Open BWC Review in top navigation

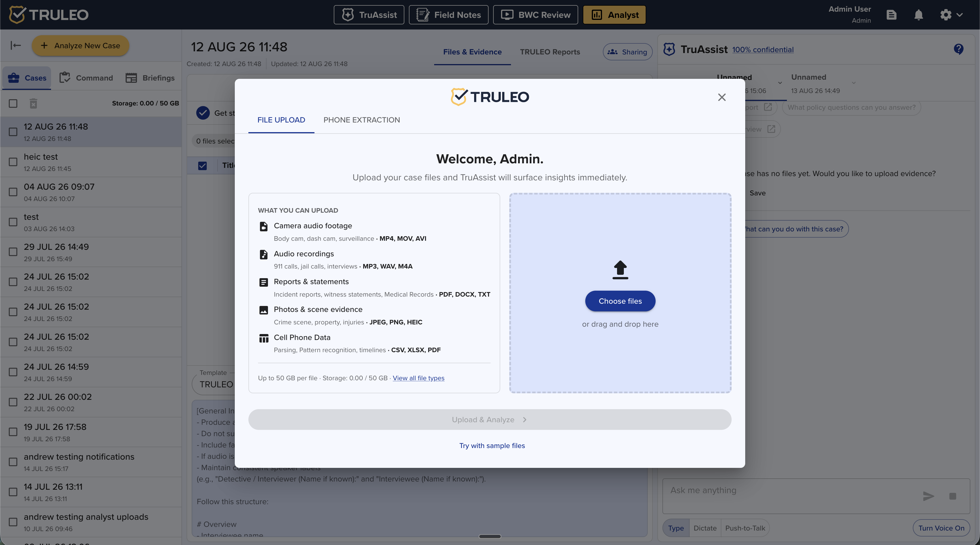(535, 15)
